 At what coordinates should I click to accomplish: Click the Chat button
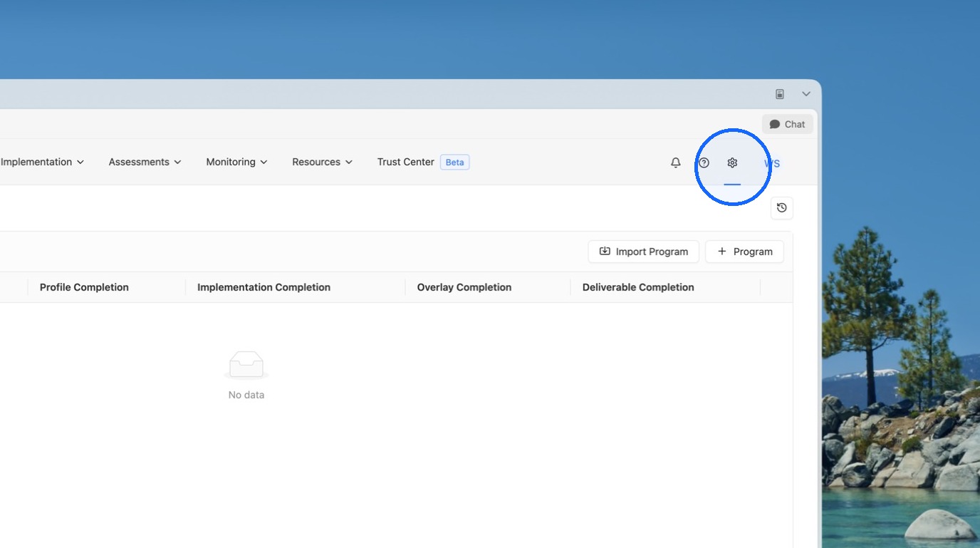tap(787, 124)
